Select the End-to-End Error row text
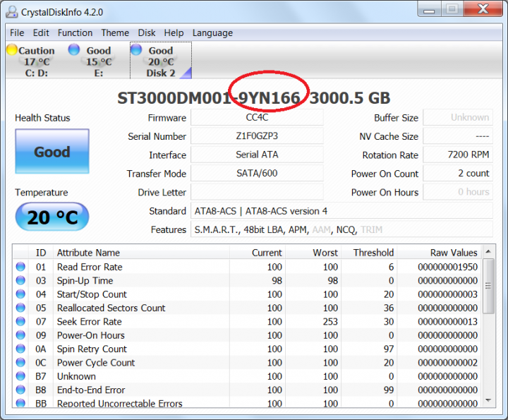 (x=91, y=390)
